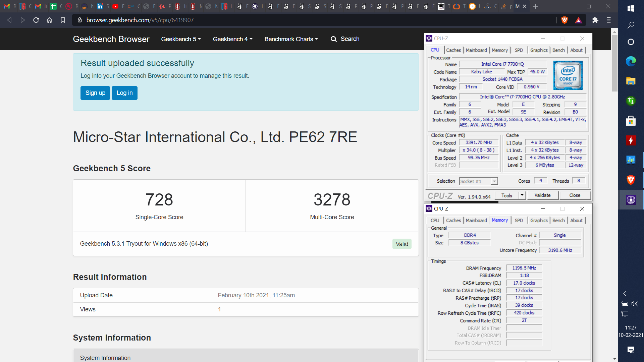
Task: Click the Sign up button
Action: [95, 93]
